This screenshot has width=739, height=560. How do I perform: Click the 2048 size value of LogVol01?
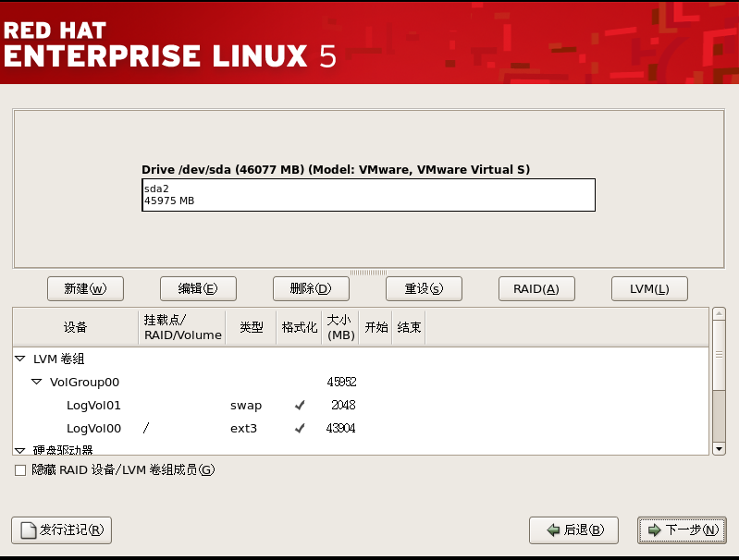343,405
